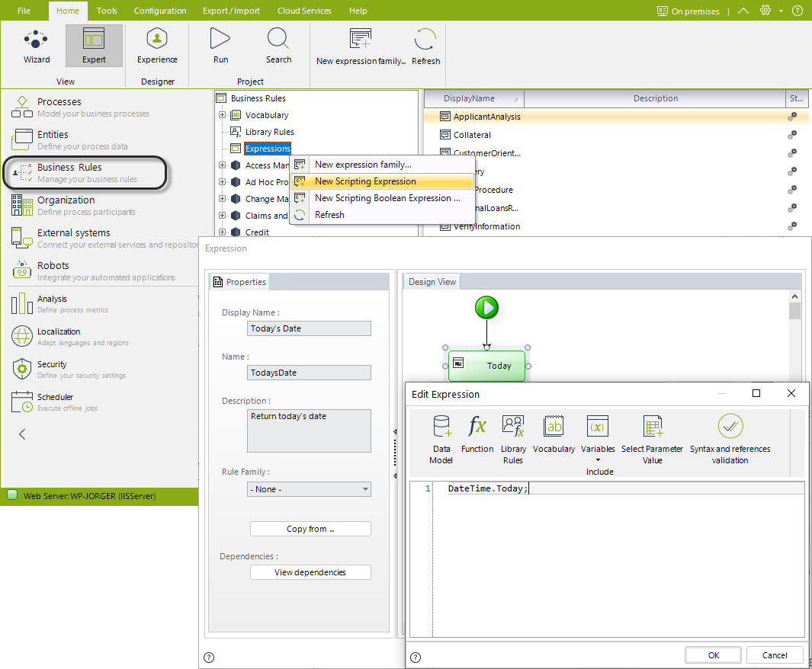Refresh using the ribbon Refresh icon

coord(425,47)
